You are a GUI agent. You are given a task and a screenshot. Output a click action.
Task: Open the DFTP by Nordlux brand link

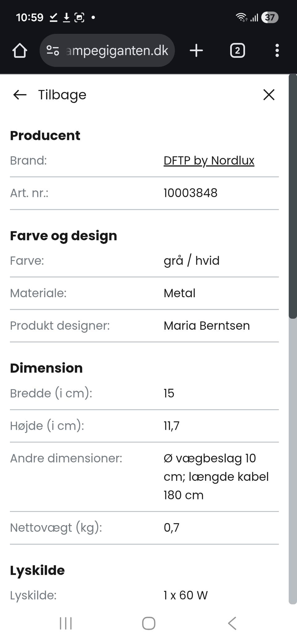point(209,160)
